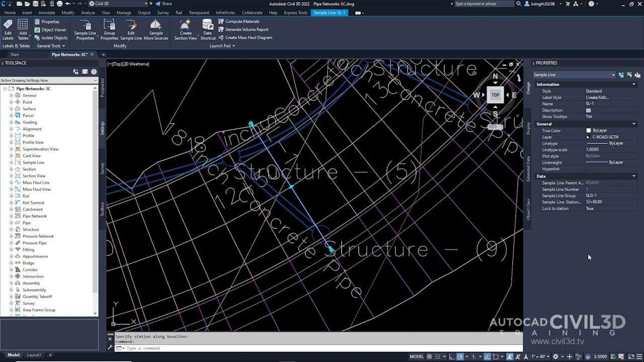
Task: Select Add Tables from Labels & Tables panel
Action: pyautogui.click(x=23, y=29)
